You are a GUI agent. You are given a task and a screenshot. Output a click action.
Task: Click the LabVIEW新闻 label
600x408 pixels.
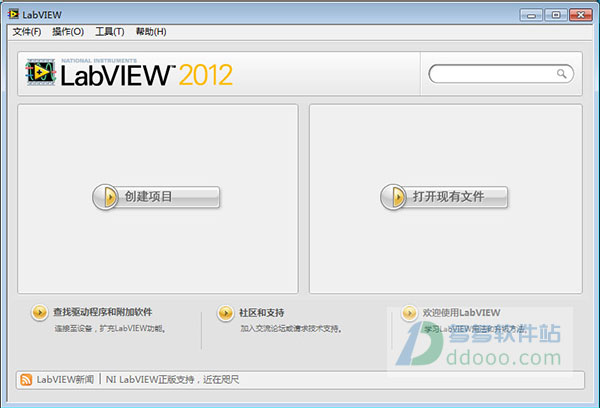pos(65,380)
